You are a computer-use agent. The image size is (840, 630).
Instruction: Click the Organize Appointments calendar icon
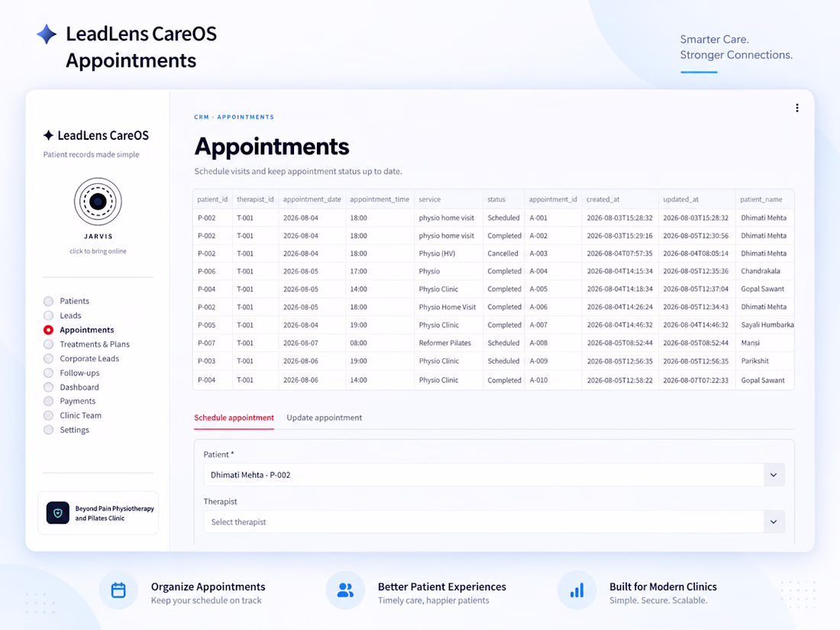pos(118,590)
